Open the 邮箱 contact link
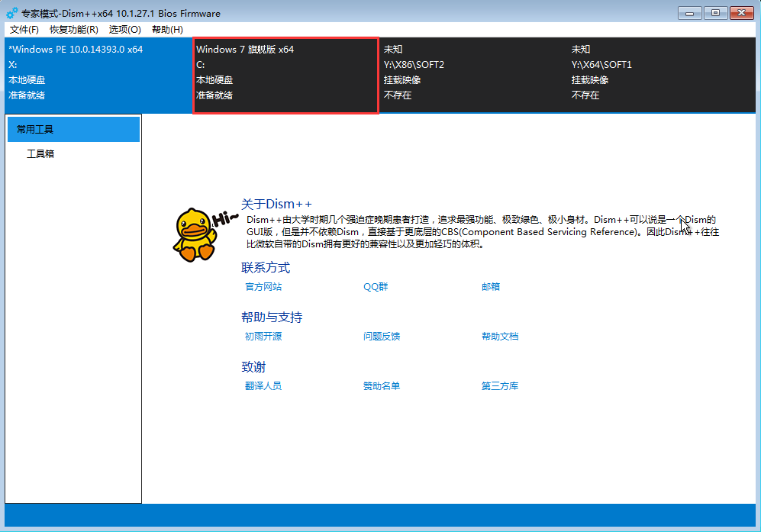The width and height of the screenshot is (761, 532). tap(492, 286)
